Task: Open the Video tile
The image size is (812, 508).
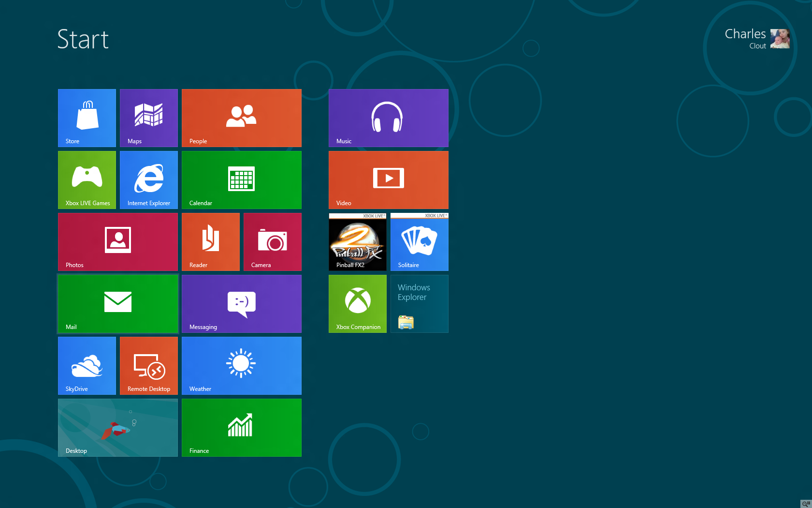Action: (389, 180)
